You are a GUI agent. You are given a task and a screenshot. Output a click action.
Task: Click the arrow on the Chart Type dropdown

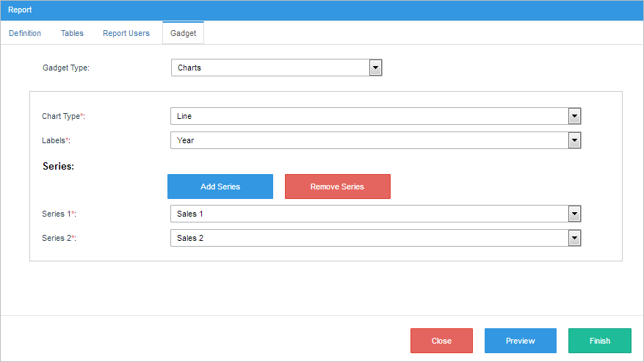[575, 116]
